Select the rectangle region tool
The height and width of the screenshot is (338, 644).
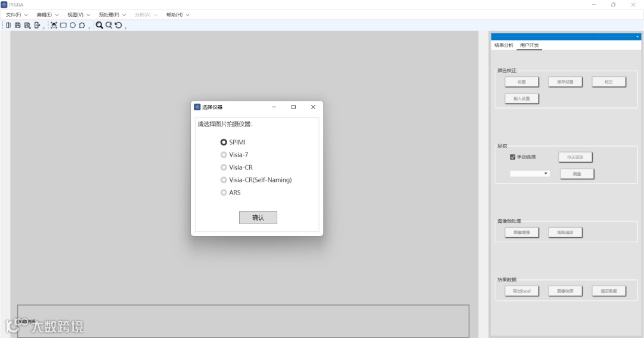(x=63, y=25)
